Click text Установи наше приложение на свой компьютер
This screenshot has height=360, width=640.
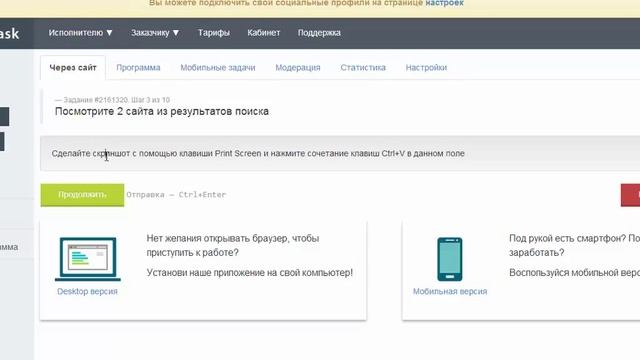[249, 273]
